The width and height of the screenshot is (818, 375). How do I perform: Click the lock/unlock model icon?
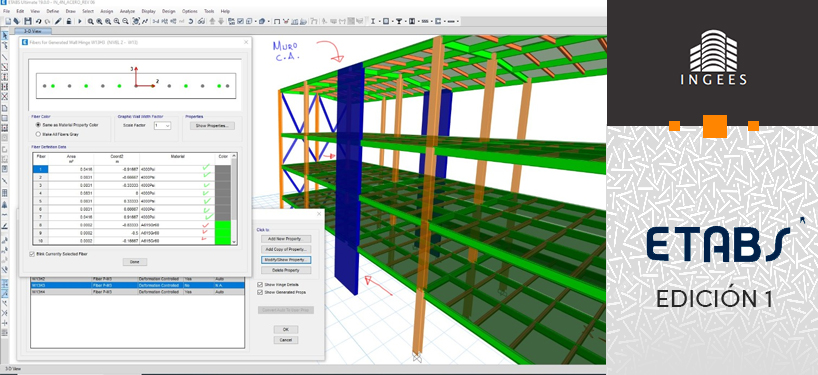pyautogui.click(x=69, y=21)
